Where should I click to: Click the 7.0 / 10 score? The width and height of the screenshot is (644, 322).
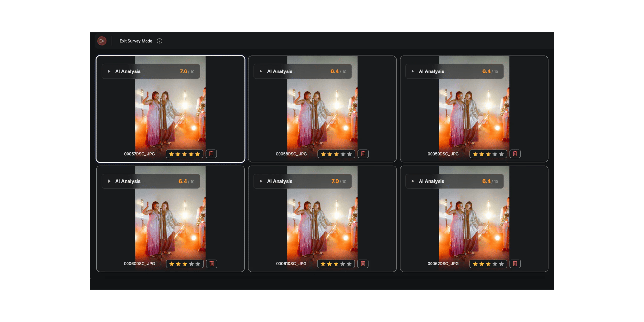339,181
